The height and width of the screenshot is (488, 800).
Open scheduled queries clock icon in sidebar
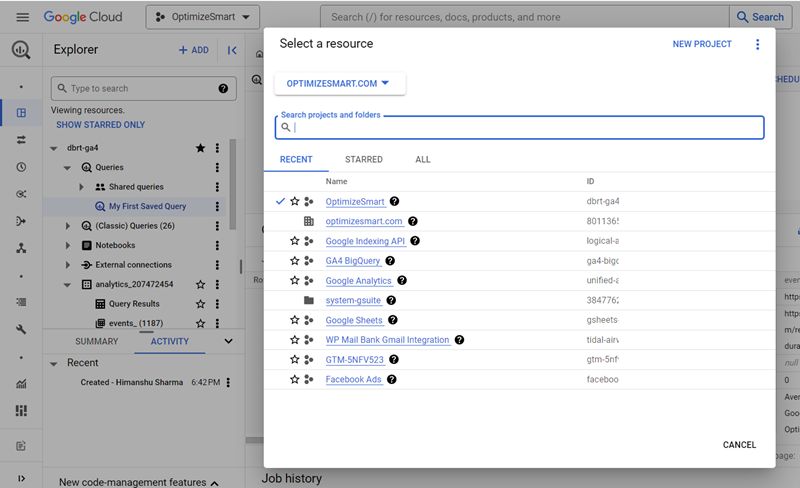click(x=21, y=167)
